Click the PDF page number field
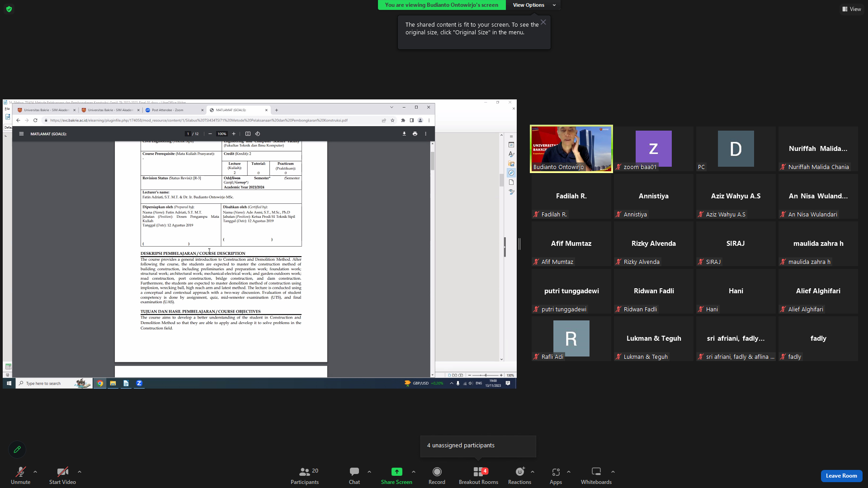 click(x=188, y=134)
